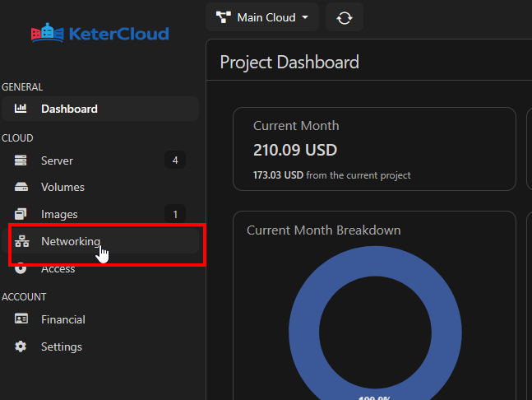
Task: Open the Main Cloud project dropdown
Action: (262, 17)
